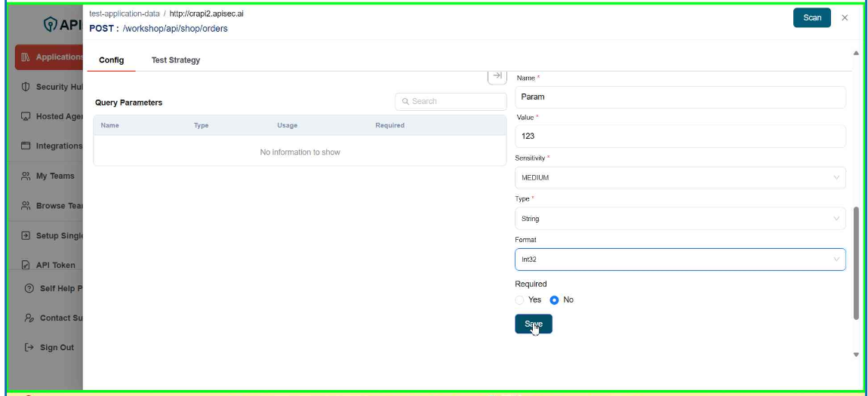The height and width of the screenshot is (396, 868).
Task: Click the API Token icon
Action: pos(26,265)
